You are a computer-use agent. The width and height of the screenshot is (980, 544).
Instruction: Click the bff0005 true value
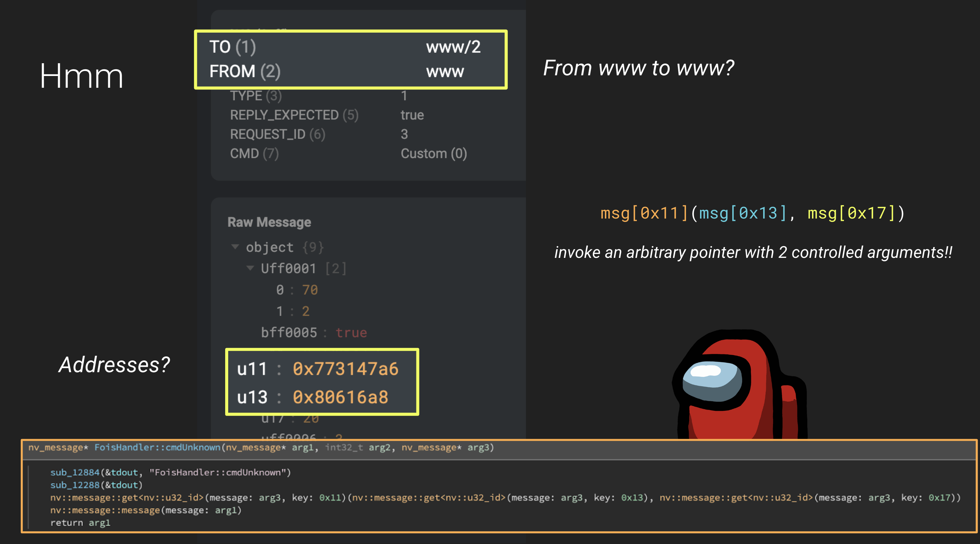click(351, 333)
